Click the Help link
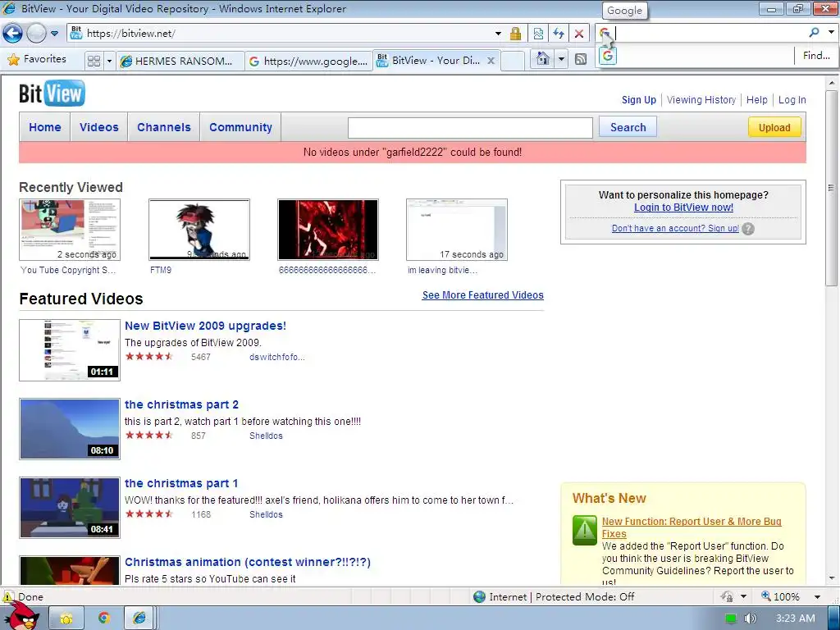Screen dimensions: 840x630 pos(756,99)
